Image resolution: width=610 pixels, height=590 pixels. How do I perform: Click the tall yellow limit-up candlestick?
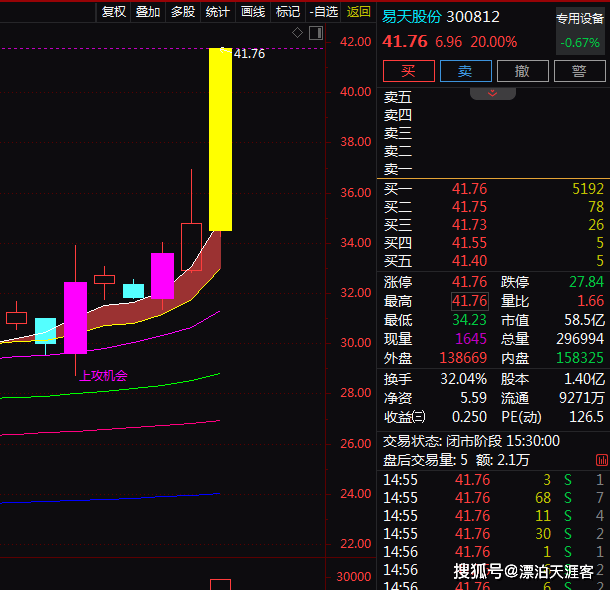point(220,140)
